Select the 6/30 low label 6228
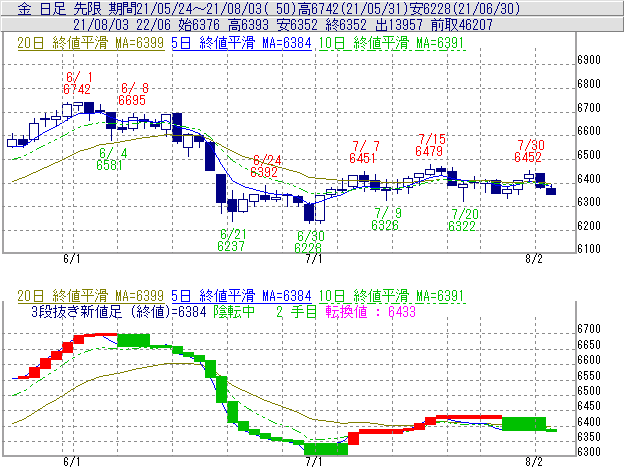 click(x=308, y=248)
